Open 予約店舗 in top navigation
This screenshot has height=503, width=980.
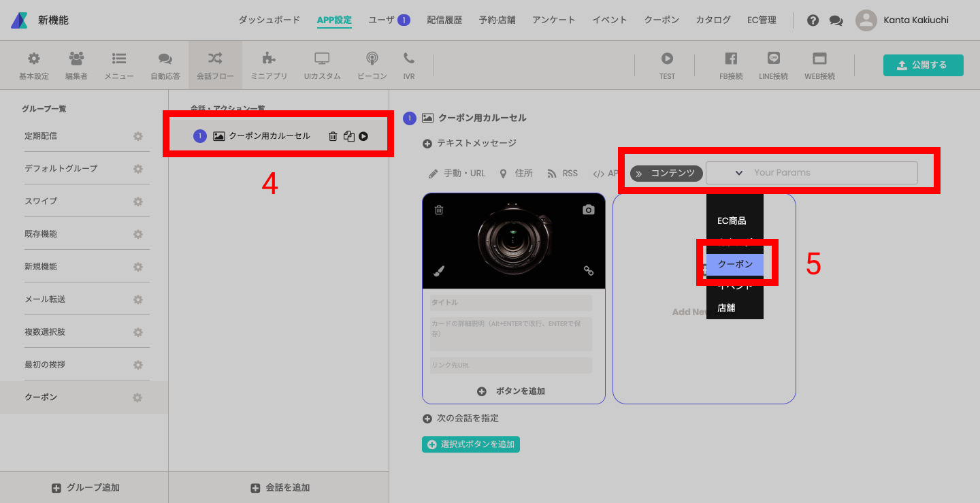tap(497, 20)
